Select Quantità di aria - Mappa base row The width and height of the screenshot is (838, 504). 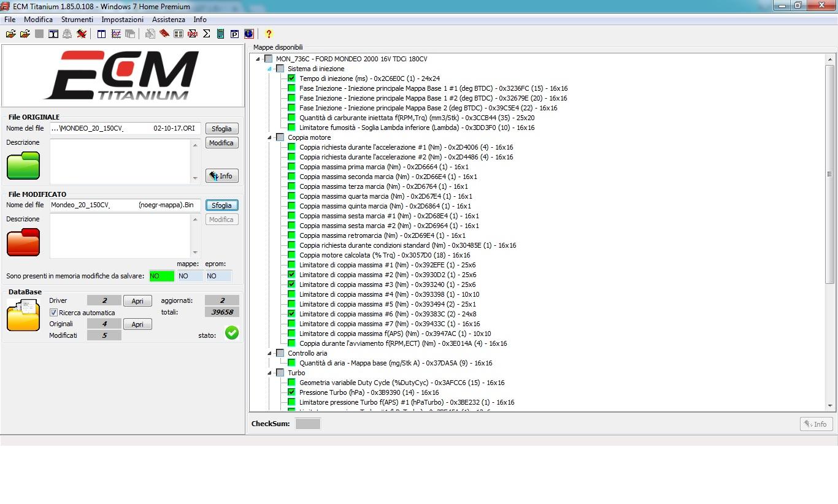396,363
